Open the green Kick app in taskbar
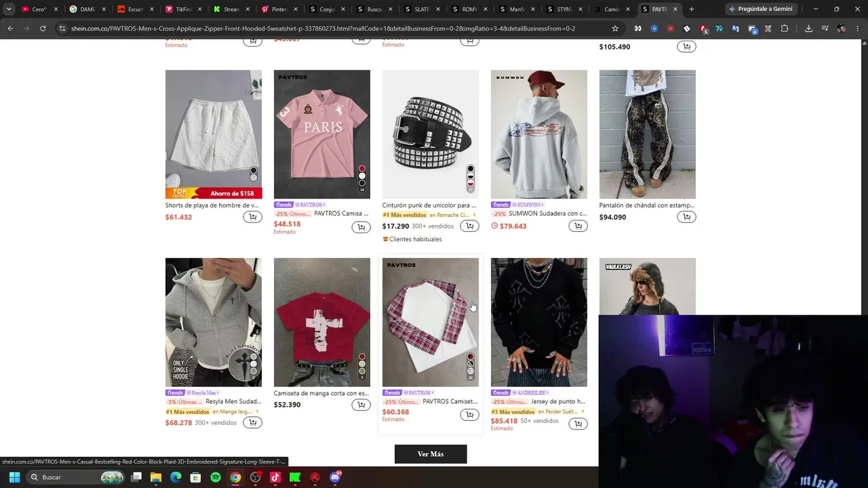 295,477
